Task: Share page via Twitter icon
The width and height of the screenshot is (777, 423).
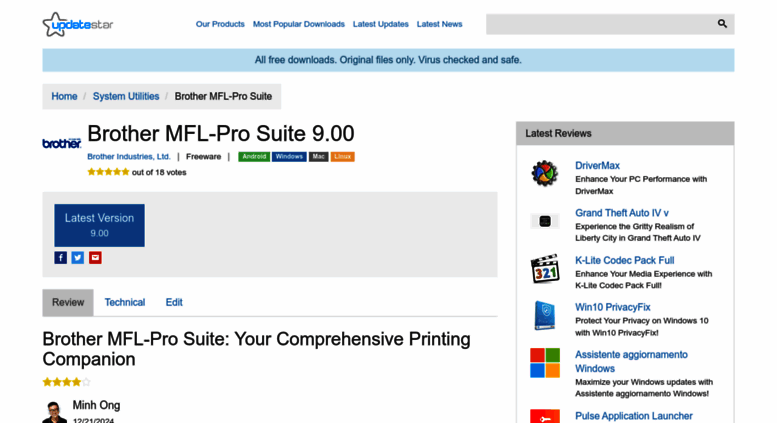Action: (78, 257)
